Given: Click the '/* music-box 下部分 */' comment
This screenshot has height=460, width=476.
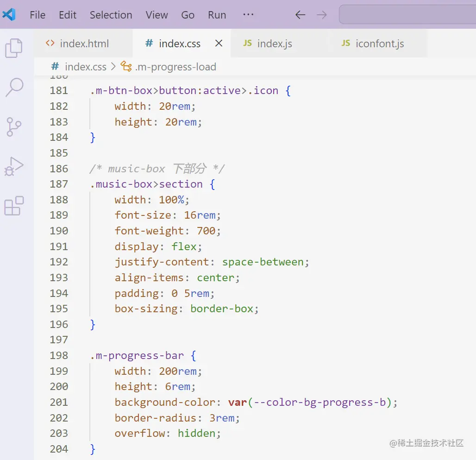Looking at the screenshot, I should pyautogui.click(x=157, y=169).
